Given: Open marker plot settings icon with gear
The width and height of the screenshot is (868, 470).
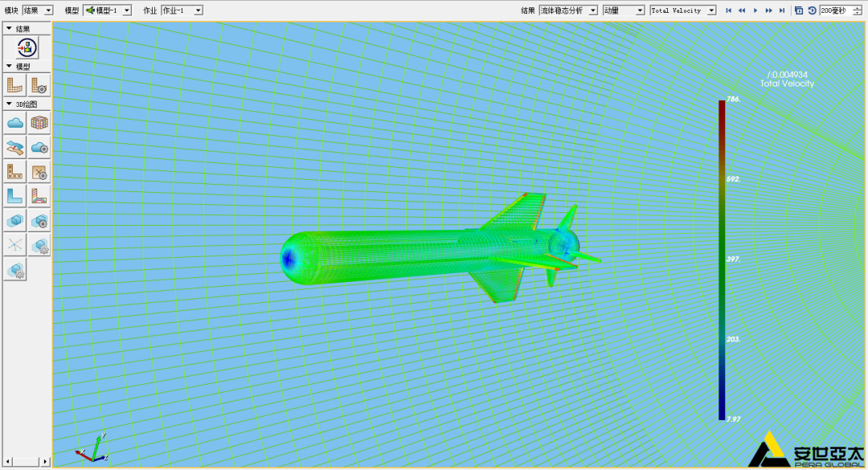Looking at the screenshot, I should coord(39,172).
